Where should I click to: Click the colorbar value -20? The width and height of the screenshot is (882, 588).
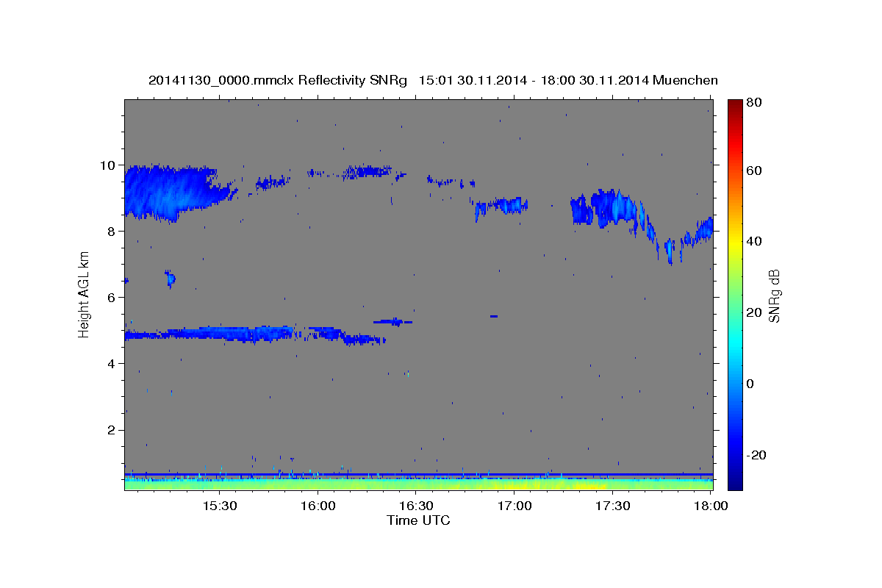click(756, 455)
